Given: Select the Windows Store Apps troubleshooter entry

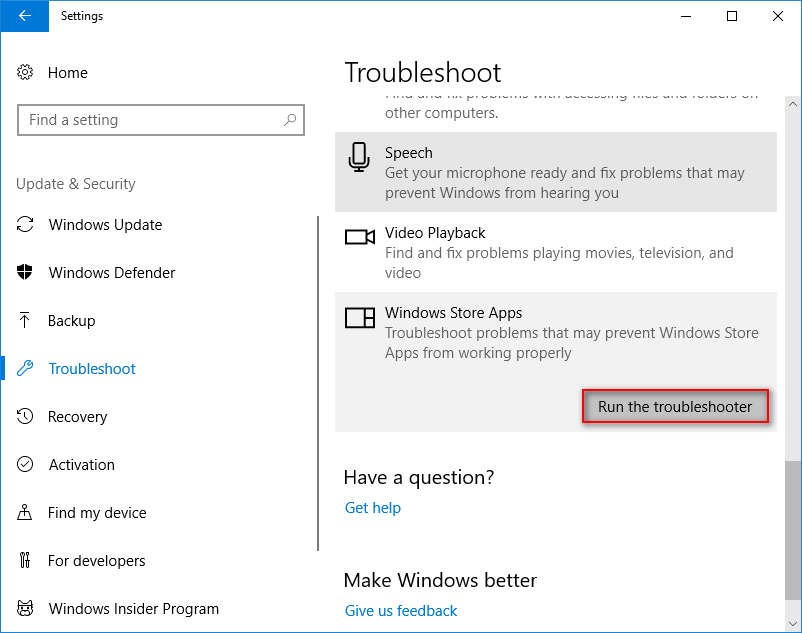Looking at the screenshot, I should [x=555, y=333].
